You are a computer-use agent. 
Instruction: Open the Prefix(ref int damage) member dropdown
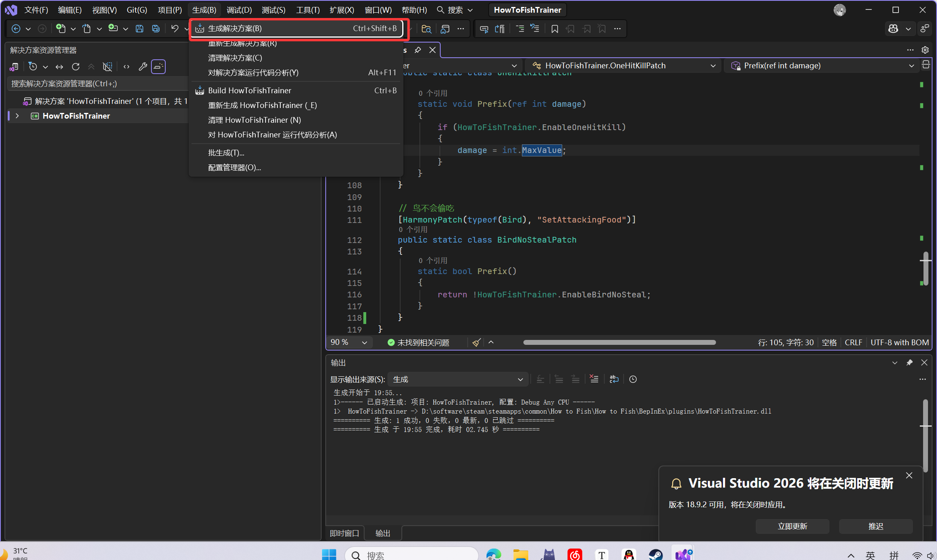822,65
